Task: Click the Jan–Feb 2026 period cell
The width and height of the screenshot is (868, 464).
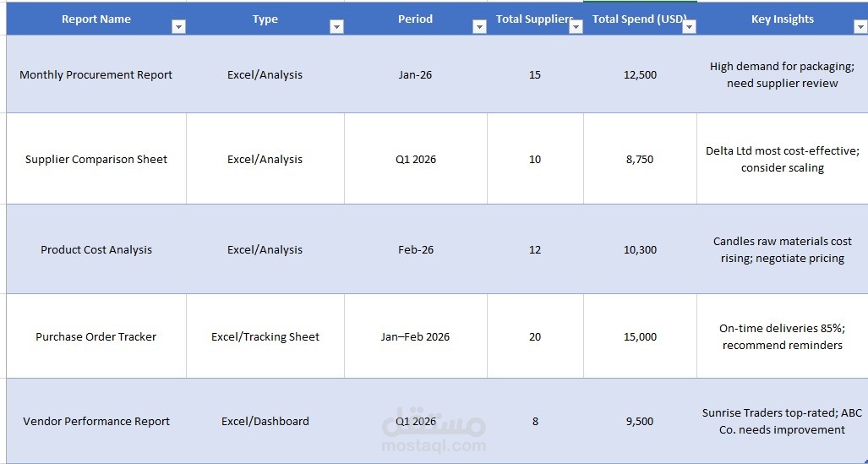Action: 415,337
